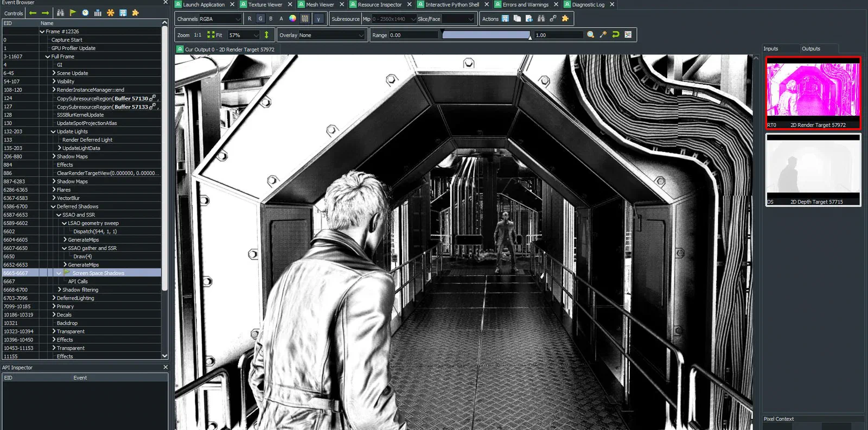The width and height of the screenshot is (868, 430).
Task: Open the Mip level dropdown
Action: pos(394,19)
